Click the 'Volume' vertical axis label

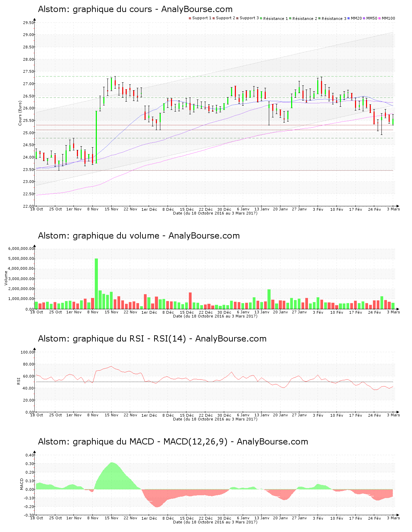[6, 278]
